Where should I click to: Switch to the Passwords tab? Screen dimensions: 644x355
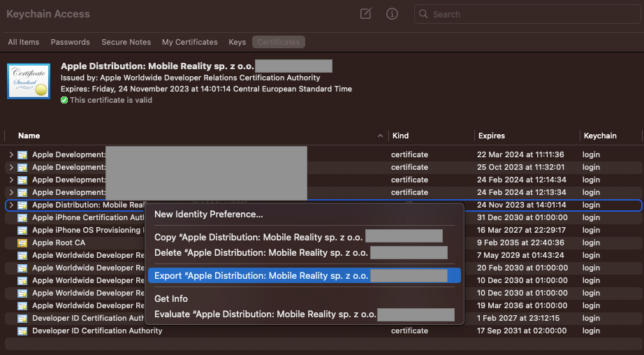(71, 42)
